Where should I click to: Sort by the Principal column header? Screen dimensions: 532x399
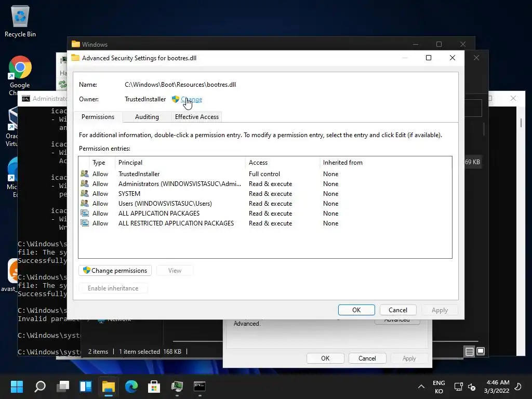(x=180, y=163)
